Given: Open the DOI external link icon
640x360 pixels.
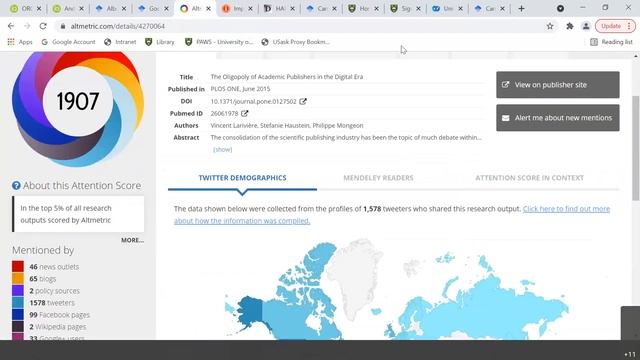Looking at the screenshot, I should tap(303, 101).
